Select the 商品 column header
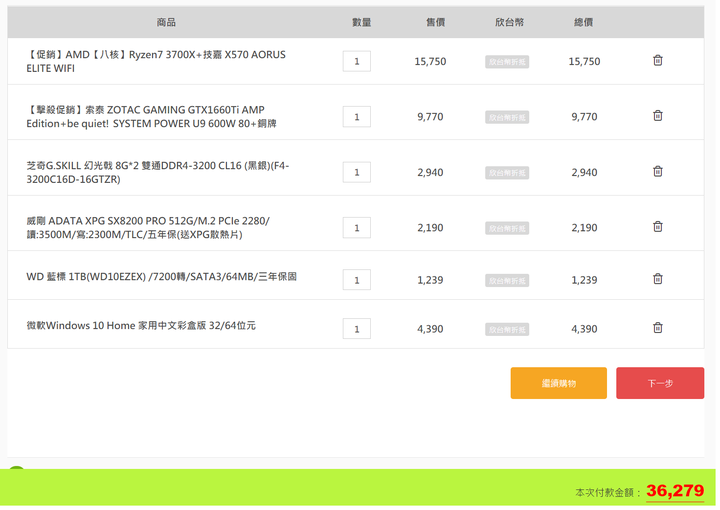 point(166,22)
